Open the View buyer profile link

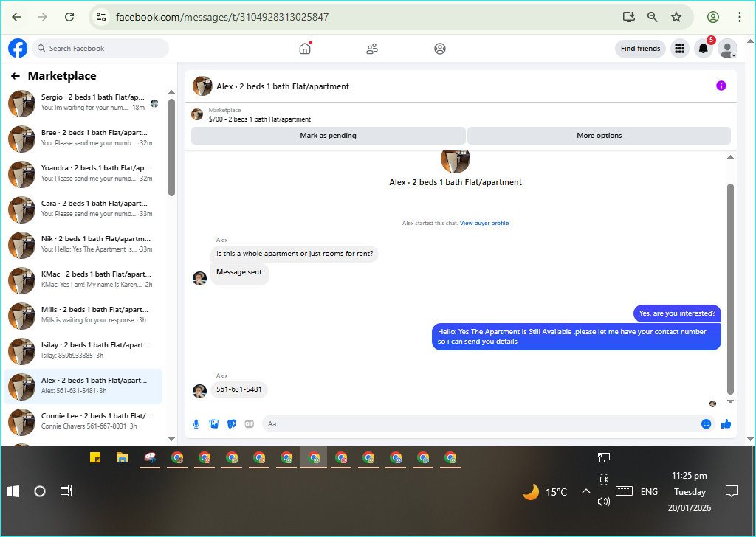pos(484,223)
